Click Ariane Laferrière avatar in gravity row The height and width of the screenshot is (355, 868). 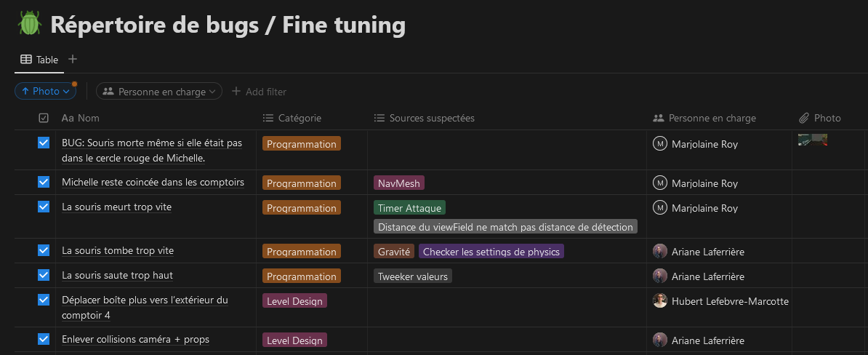tap(659, 251)
